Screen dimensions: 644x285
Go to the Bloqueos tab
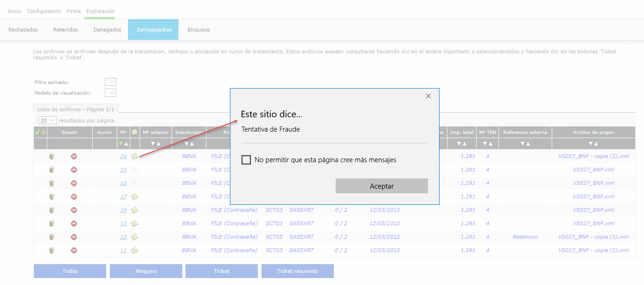(198, 30)
